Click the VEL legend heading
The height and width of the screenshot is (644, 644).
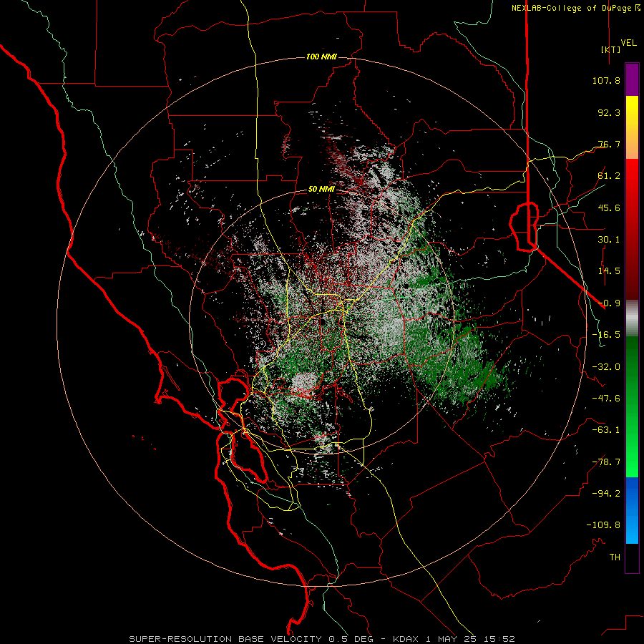(628, 43)
